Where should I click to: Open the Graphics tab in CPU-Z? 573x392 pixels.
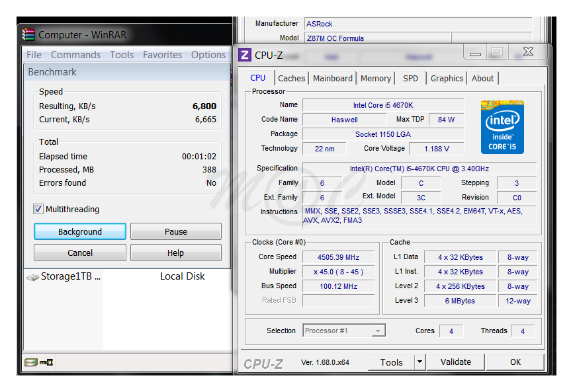(447, 78)
